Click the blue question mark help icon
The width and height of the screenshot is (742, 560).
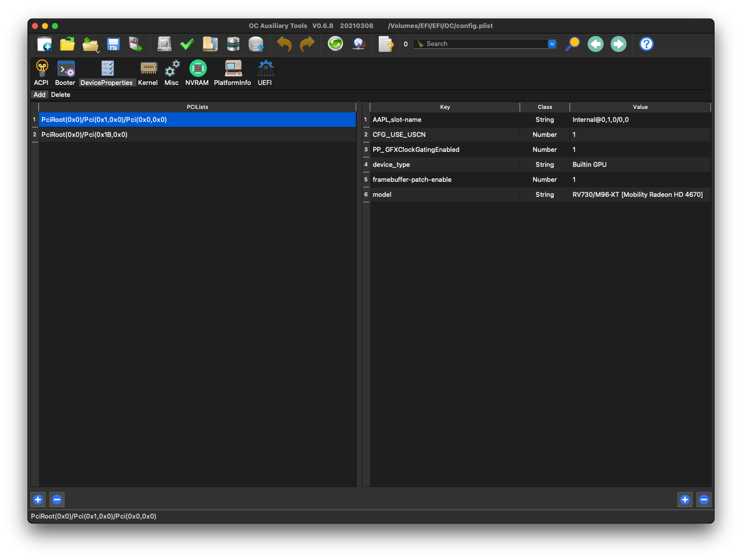(646, 44)
